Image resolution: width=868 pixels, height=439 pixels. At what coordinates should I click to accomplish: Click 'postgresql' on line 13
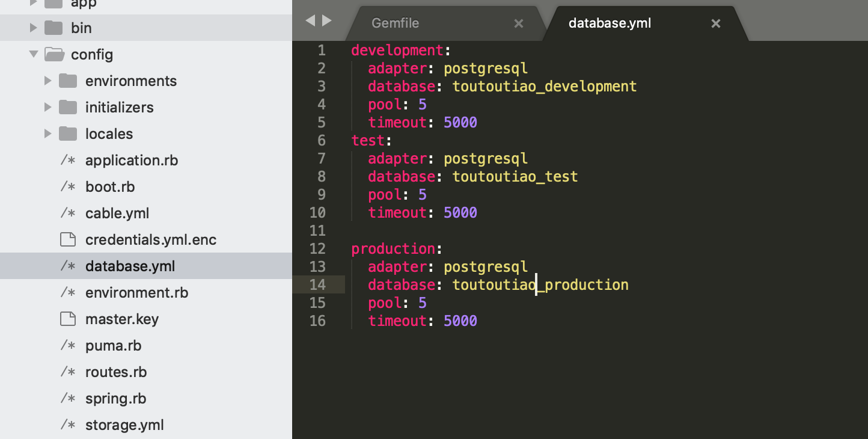[486, 267]
